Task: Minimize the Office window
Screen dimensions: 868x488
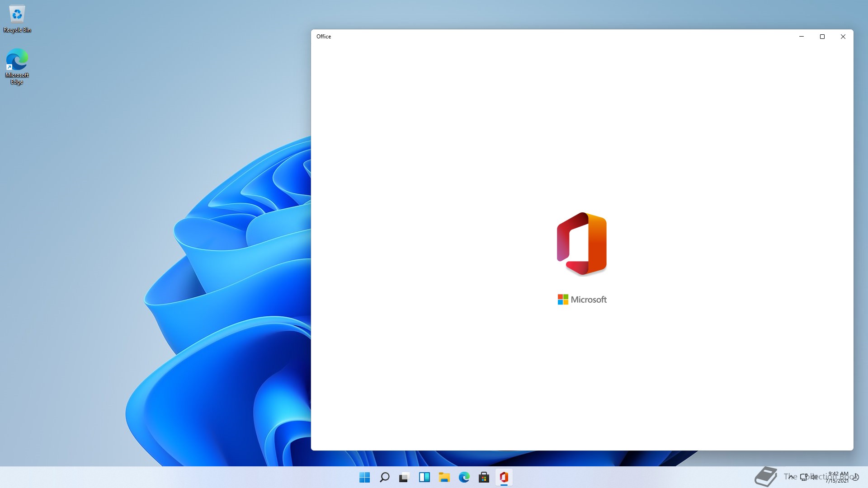Action: point(802,37)
